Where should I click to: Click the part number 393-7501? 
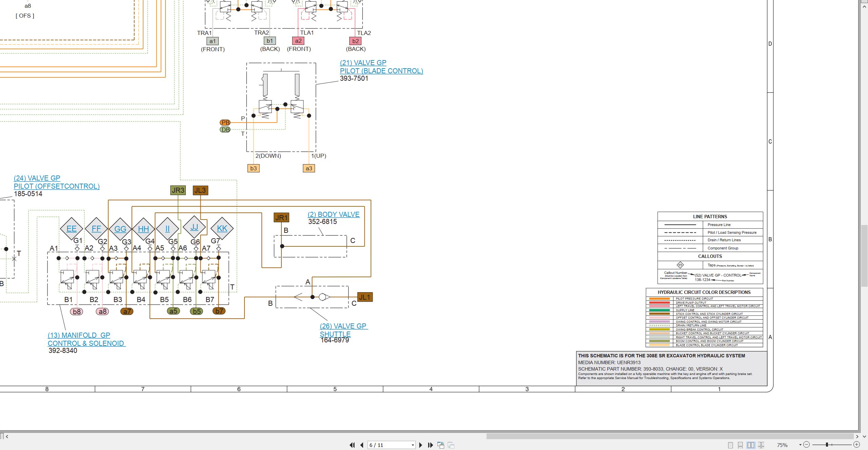point(354,78)
